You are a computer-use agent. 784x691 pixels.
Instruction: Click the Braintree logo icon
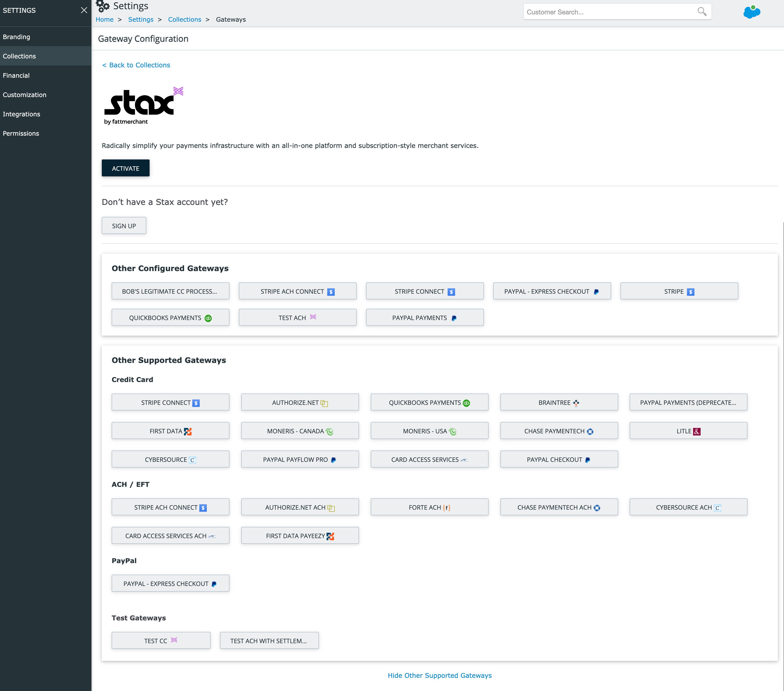coord(576,403)
